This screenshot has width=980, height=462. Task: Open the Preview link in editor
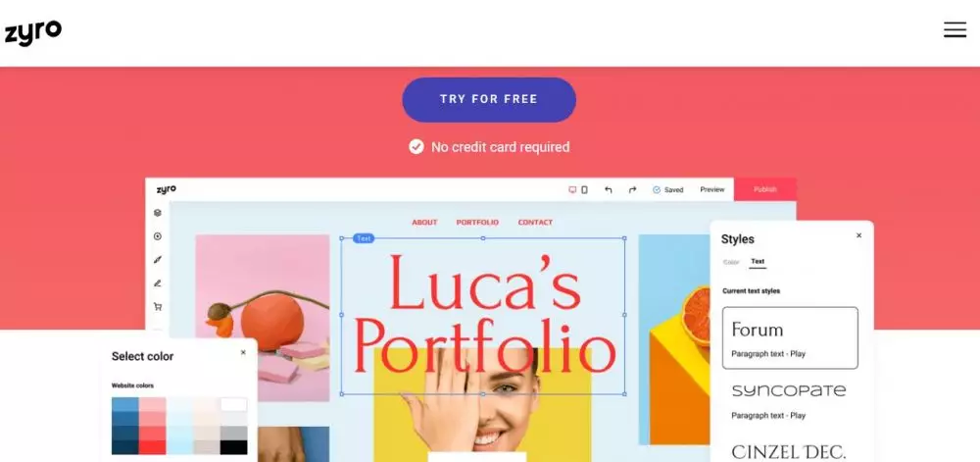pos(711,189)
